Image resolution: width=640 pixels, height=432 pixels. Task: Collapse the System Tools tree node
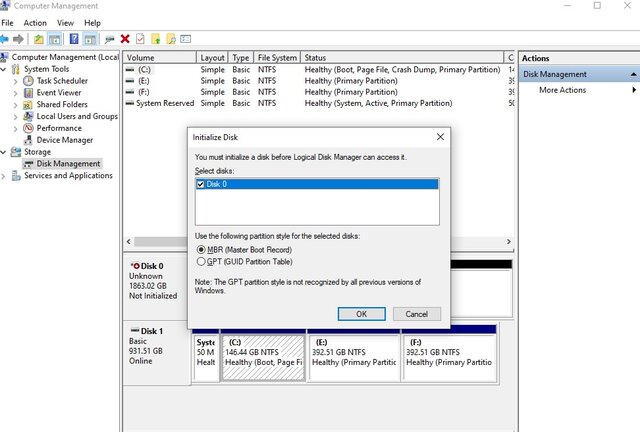(4, 69)
